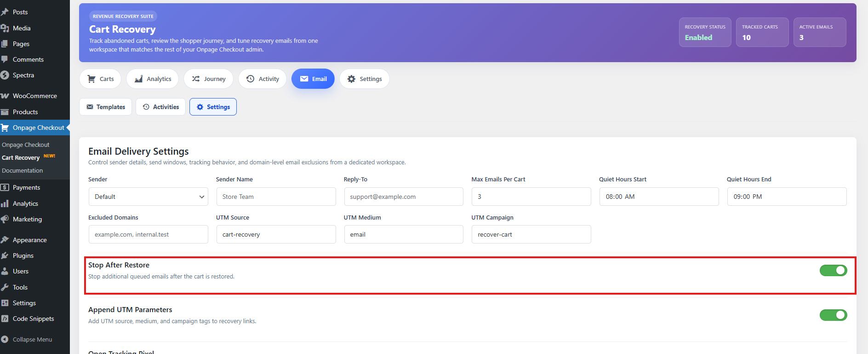Click the UTM Medium input field
The image size is (868, 354).
pos(404,234)
